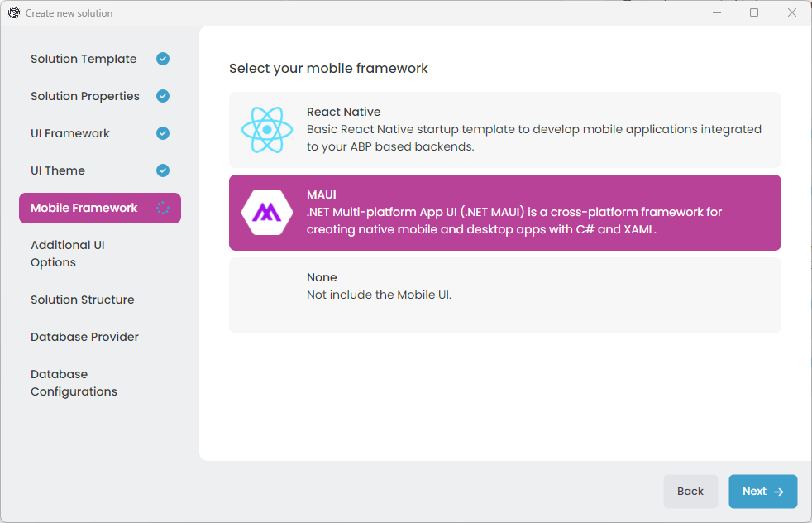The image size is (812, 523).
Task: Click the Back button
Action: (x=690, y=492)
